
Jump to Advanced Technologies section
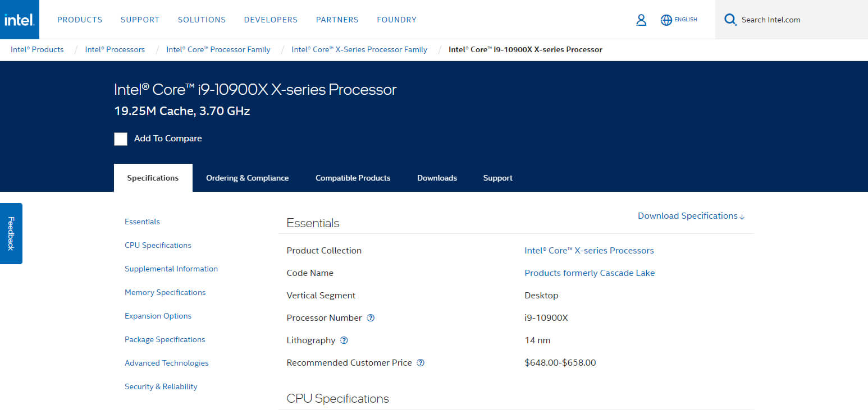click(166, 363)
